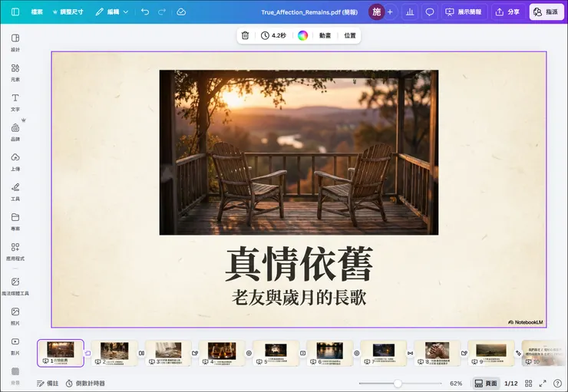Image resolution: width=568 pixels, height=392 pixels.
Task: Select page 4 thumbnail
Action: (x=222, y=353)
